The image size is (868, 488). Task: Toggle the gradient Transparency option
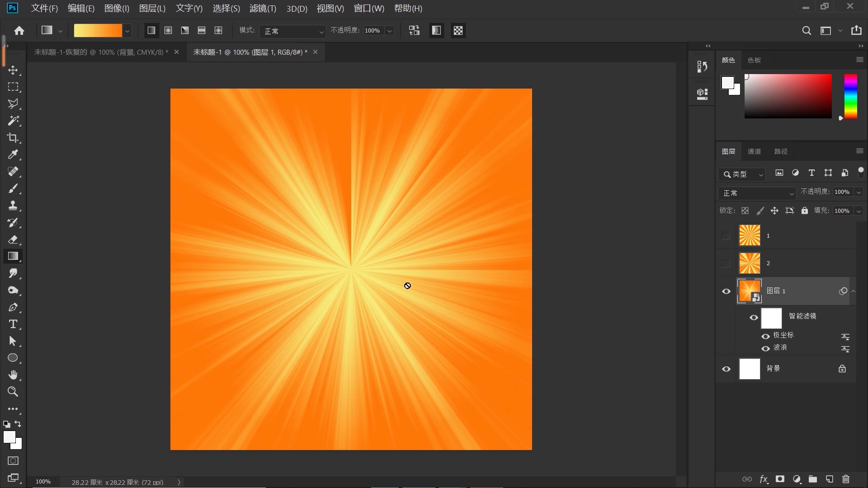(x=458, y=30)
